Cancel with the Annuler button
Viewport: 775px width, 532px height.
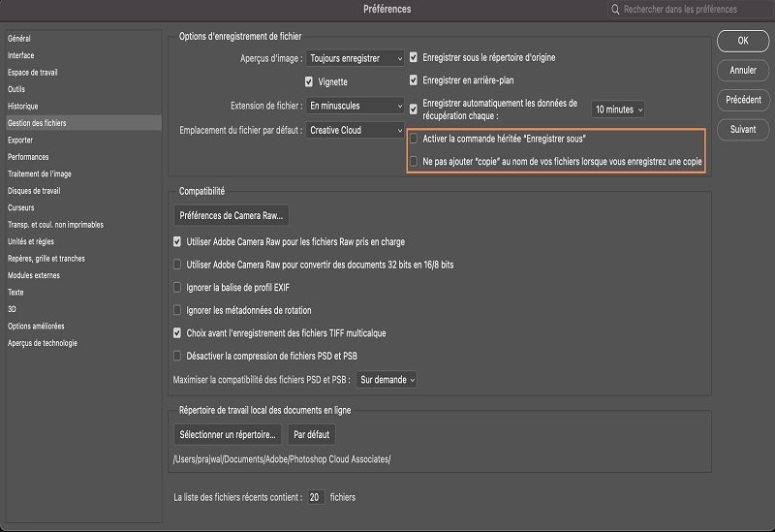pyautogui.click(x=743, y=70)
